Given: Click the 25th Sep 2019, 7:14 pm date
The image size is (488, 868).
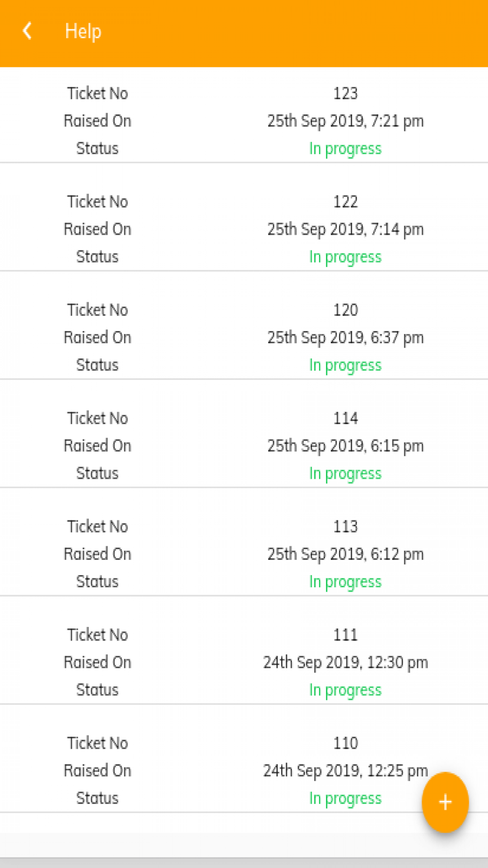Looking at the screenshot, I should (345, 229).
